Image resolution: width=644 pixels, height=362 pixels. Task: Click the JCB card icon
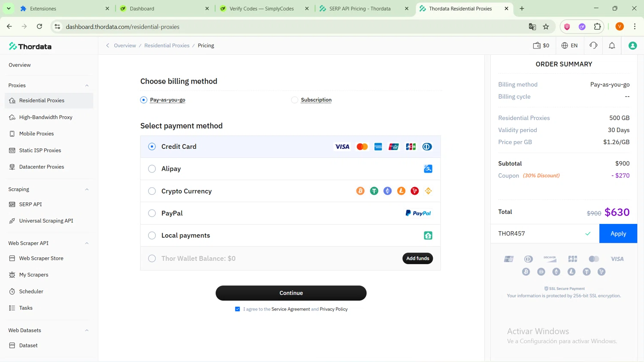click(411, 147)
